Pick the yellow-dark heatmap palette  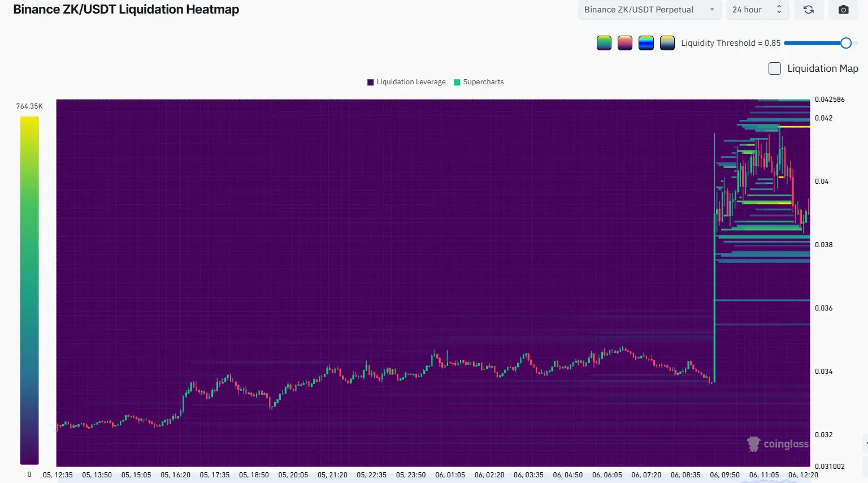click(x=667, y=42)
